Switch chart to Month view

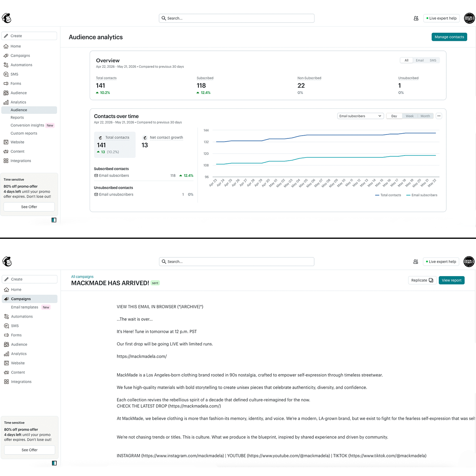(425, 116)
